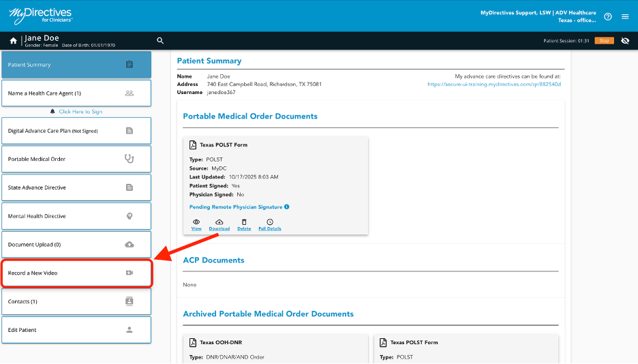Open the patient search magnifier icon
The height and width of the screenshot is (364, 638).
tap(160, 41)
